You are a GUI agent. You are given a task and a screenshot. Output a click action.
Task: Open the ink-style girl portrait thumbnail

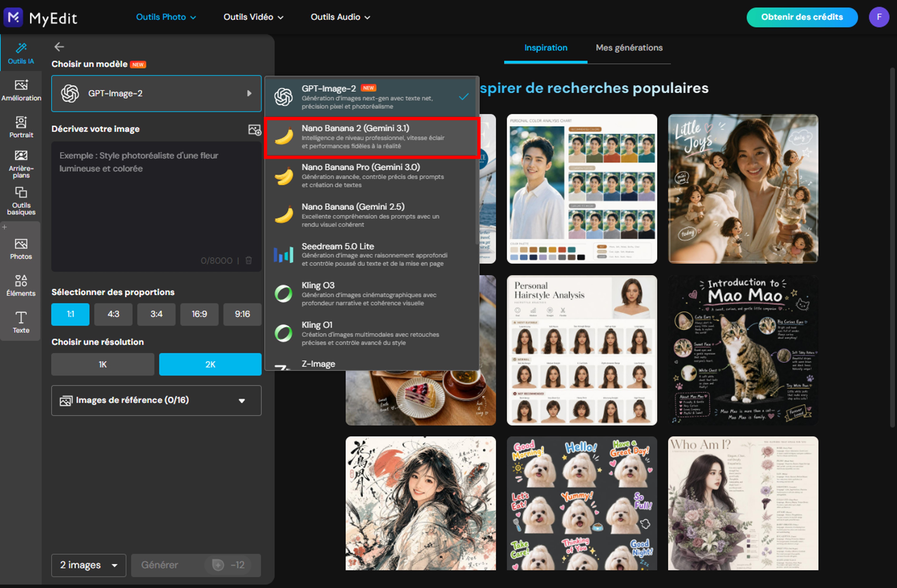[421, 503]
